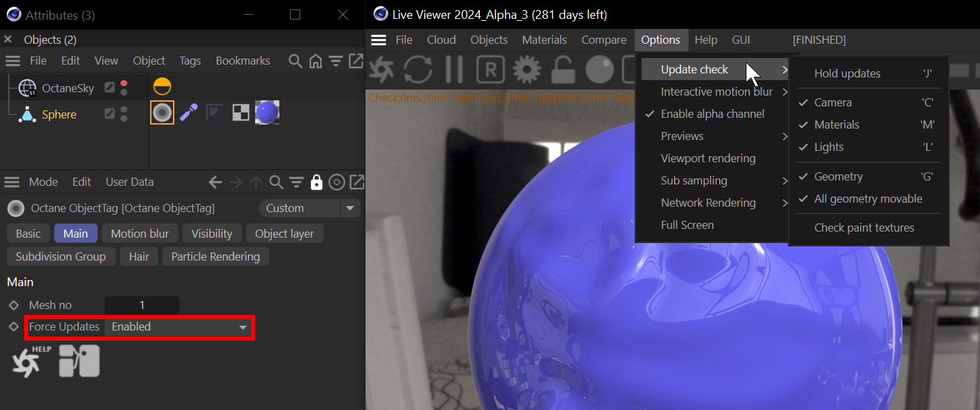Search objects with the magnifier icon
This screenshot has height=410, width=980.
295,61
